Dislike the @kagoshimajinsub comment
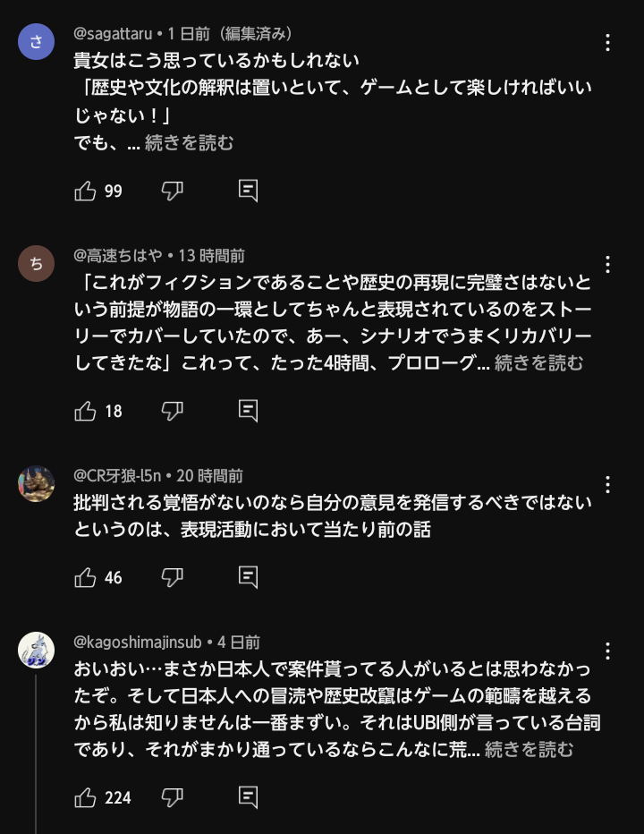644x834 pixels. pyautogui.click(x=173, y=798)
